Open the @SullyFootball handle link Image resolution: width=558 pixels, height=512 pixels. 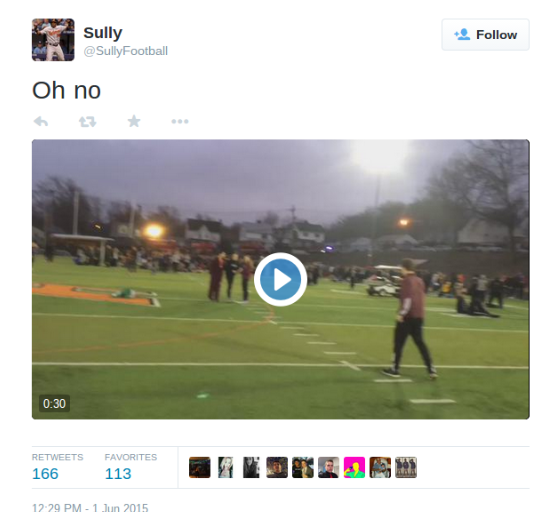[125, 51]
